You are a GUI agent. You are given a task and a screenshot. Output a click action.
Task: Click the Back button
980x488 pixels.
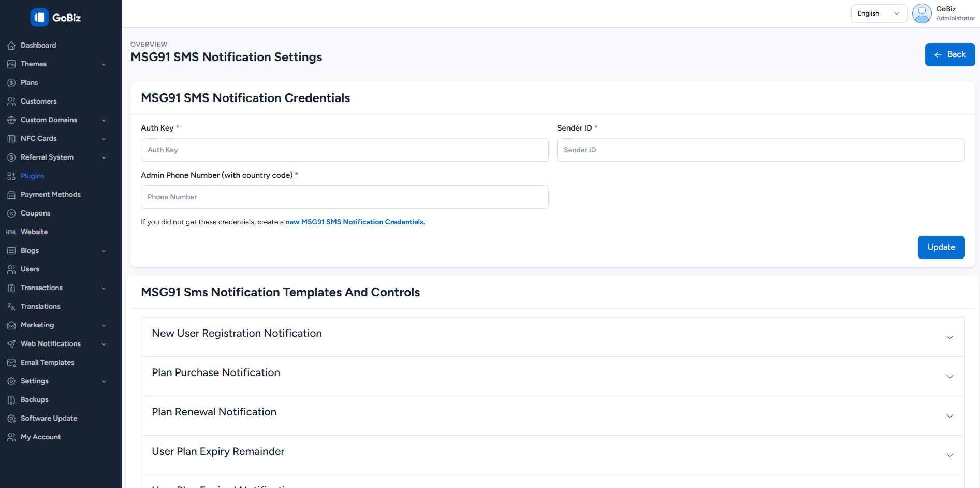[949, 54]
